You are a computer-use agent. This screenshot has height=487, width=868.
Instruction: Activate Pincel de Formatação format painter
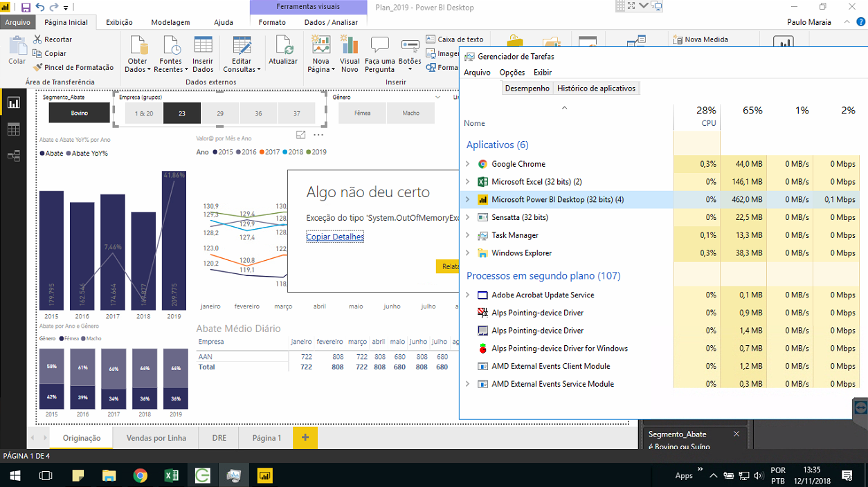tap(73, 67)
